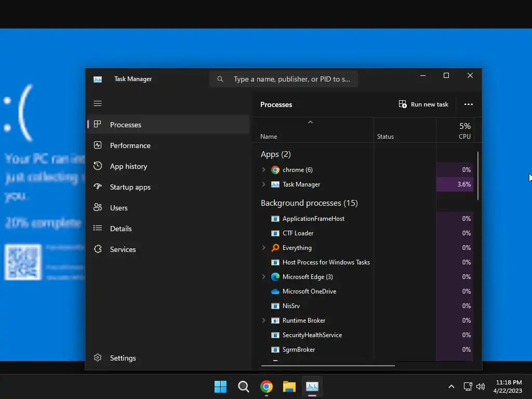Click the Microsoft OneDrive cloud icon
Image resolution: width=532 pixels, height=399 pixels.
(x=275, y=291)
